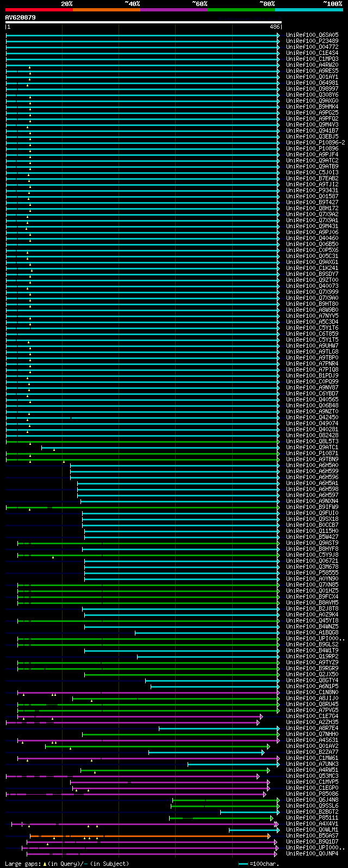Click the cyan alignment bar for UniRef100_A6H5A0

[175, 465]
